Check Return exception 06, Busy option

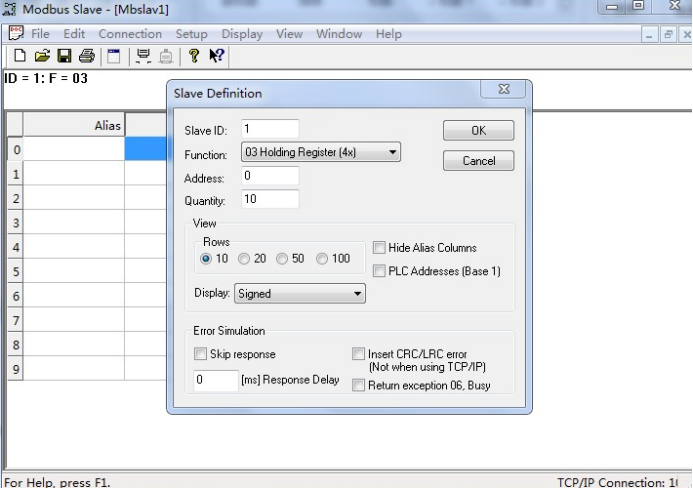358,385
